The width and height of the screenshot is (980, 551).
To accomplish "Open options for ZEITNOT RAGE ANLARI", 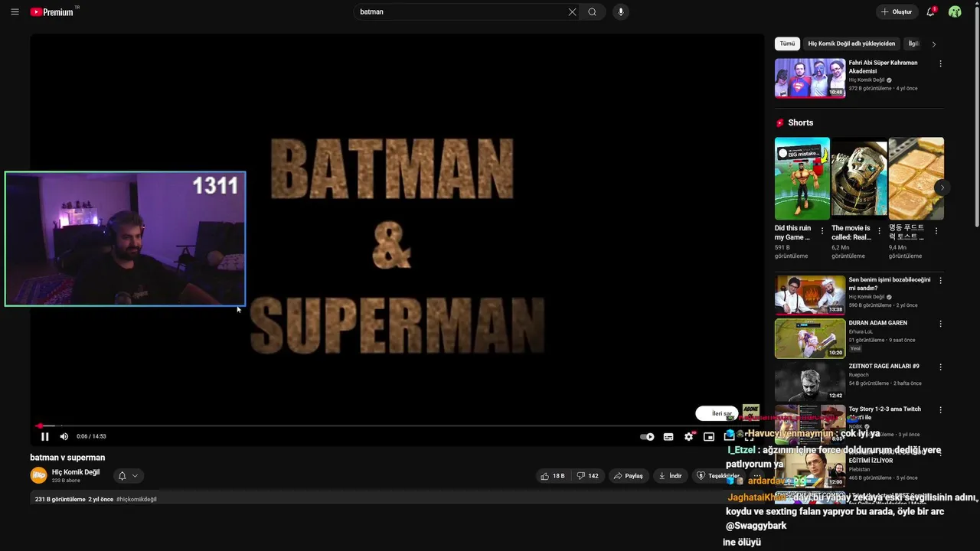I will (x=940, y=367).
